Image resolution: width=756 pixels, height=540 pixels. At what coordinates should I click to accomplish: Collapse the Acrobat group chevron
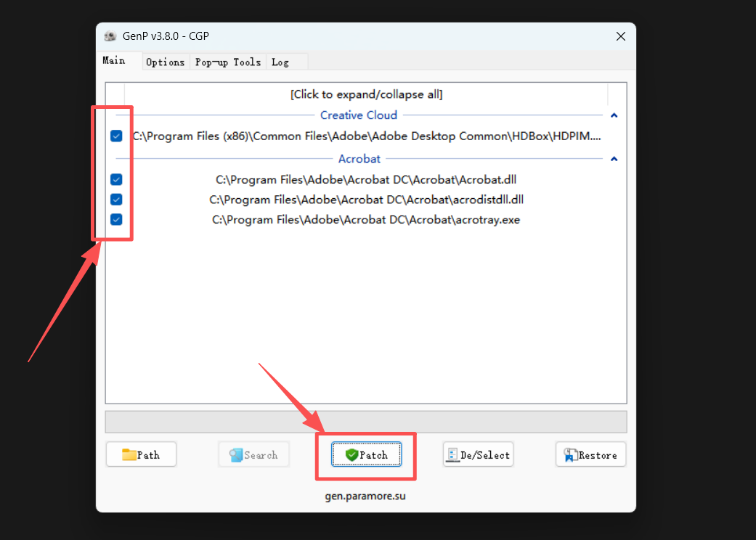coord(614,159)
